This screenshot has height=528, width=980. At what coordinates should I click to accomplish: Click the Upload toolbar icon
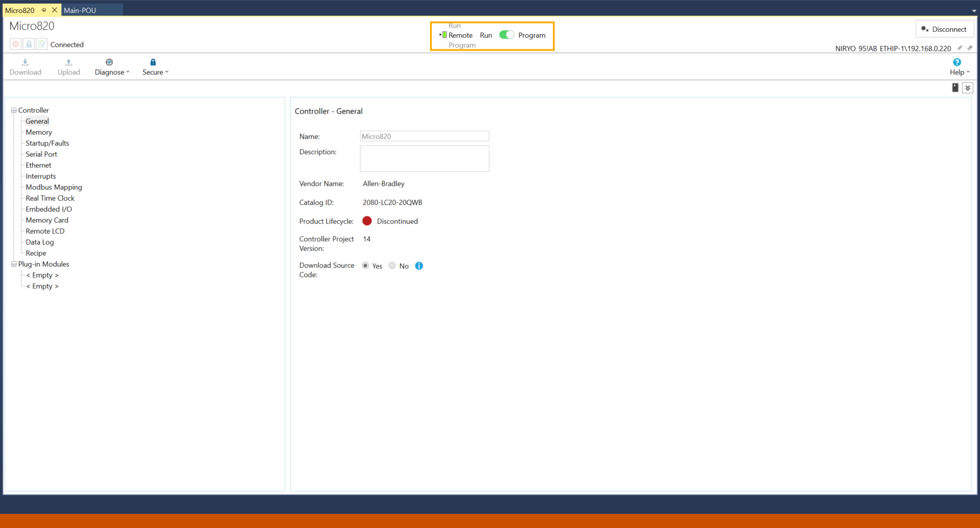(69, 62)
